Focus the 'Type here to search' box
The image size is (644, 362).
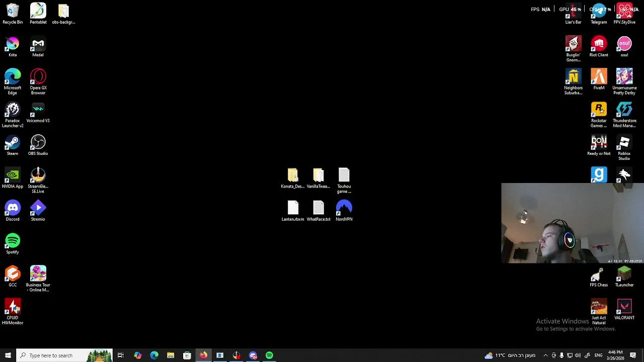[x=64, y=355]
